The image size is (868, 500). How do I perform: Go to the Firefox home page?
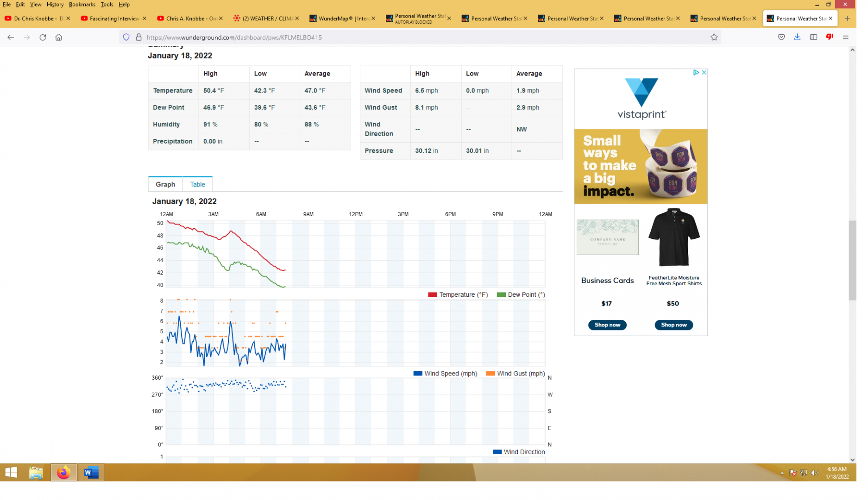click(x=59, y=37)
